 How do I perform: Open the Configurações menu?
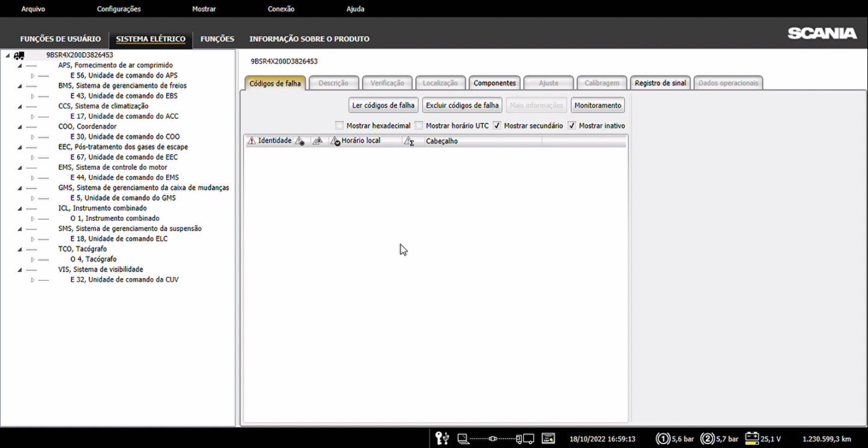(x=118, y=9)
